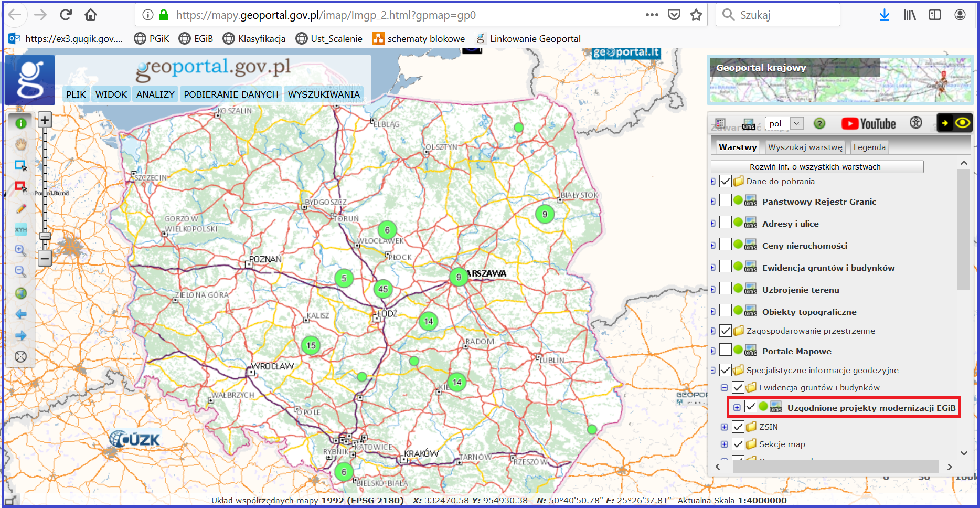
Task: Click the Geoportal krajowy overview thumbnail
Action: 839,81
